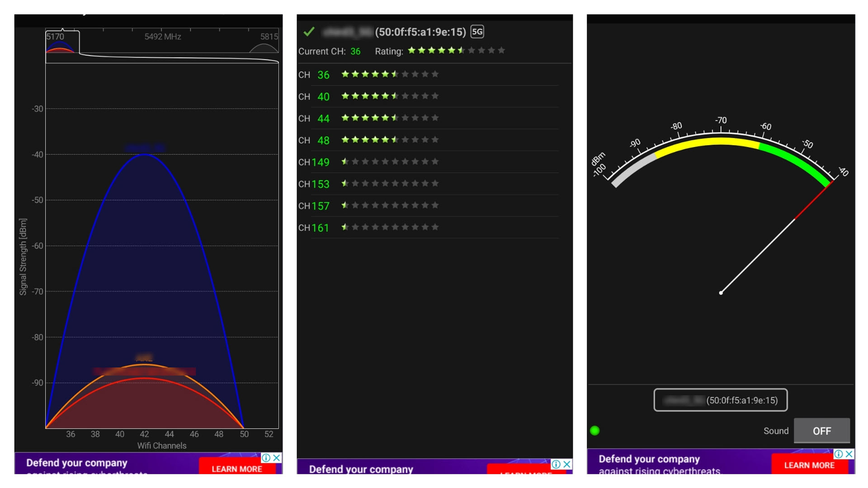Click the star rating for CH 36

(x=390, y=74)
